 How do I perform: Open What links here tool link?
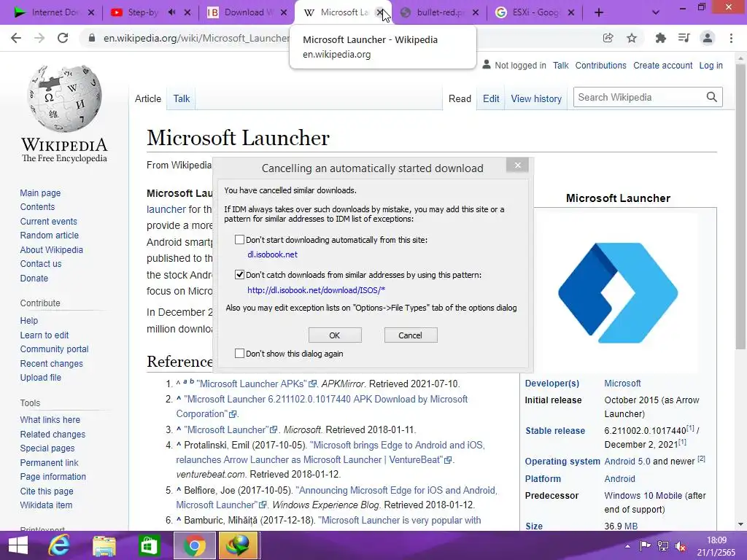tap(50, 419)
